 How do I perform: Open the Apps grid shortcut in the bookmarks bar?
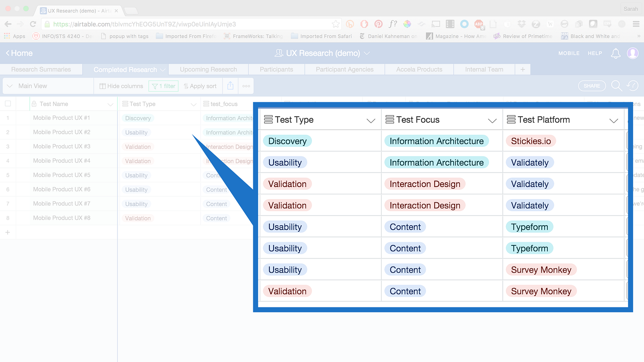(x=15, y=36)
